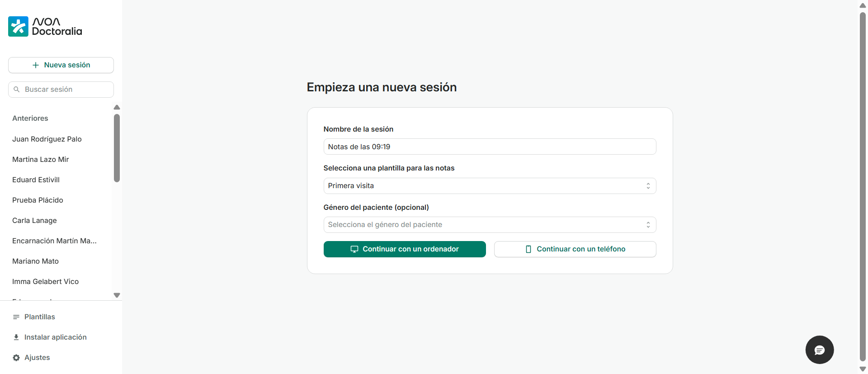Screen dimensions: 868x374
Task: Open the Primera visita template dropdown
Action: pyautogui.click(x=490, y=186)
